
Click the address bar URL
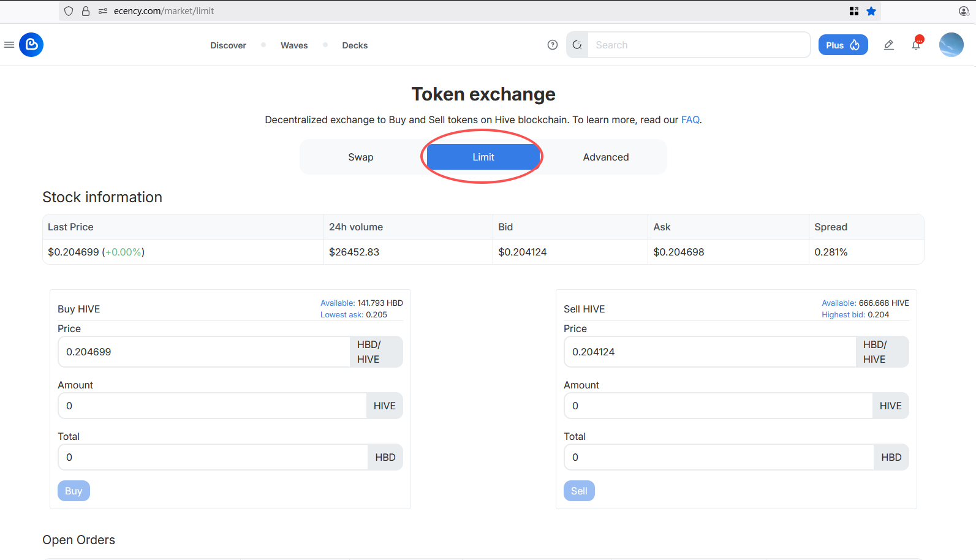click(164, 11)
